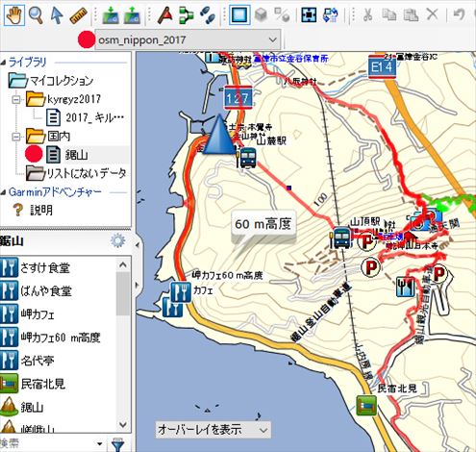Switch to 2D map view

pos(239,14)
